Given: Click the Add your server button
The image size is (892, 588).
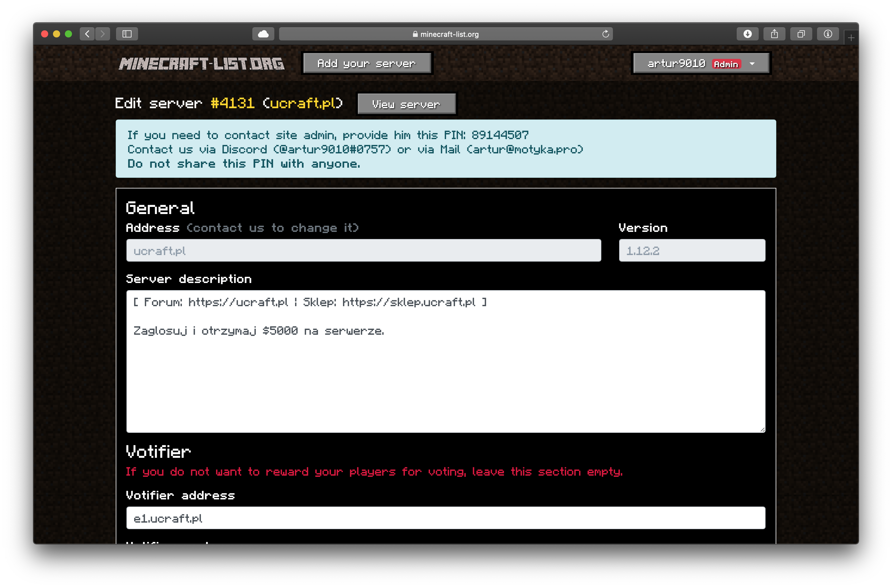Looking at the screenshot, I should [367, 63].
